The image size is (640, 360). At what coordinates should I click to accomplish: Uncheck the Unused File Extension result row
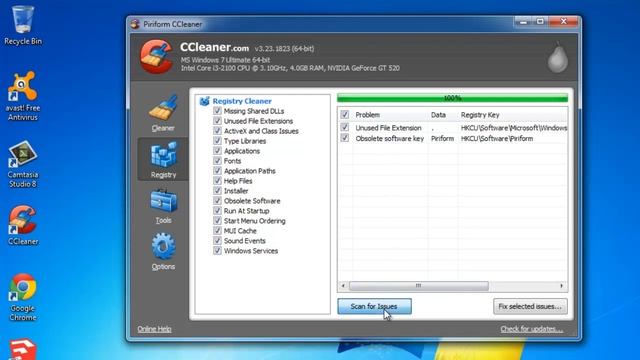tap(344, 127)
